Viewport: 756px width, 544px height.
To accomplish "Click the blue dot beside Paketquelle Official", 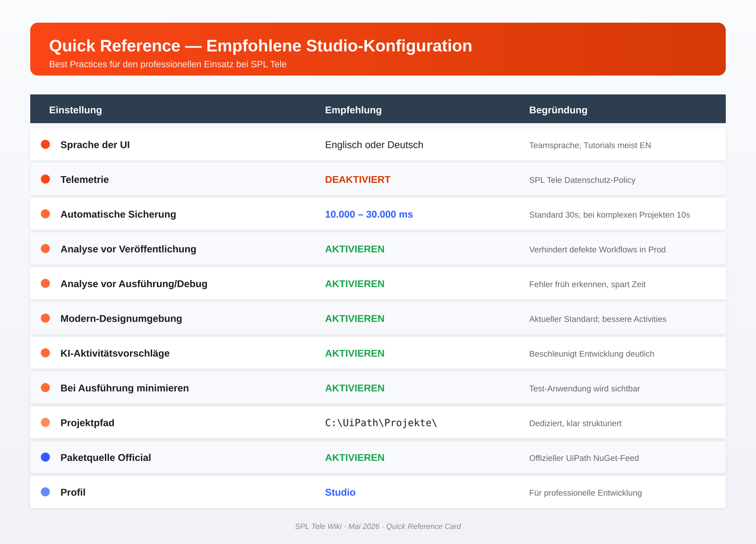I will coord(45,457).
